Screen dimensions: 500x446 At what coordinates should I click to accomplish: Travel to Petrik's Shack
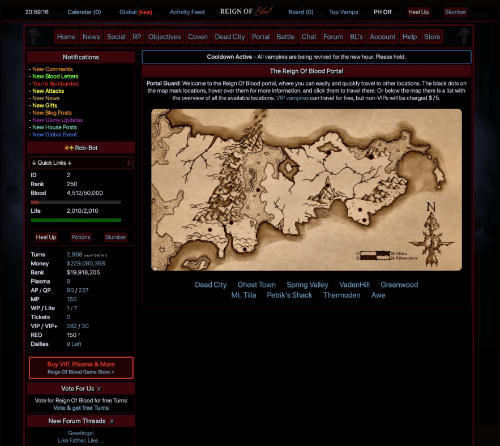point(289,295)
